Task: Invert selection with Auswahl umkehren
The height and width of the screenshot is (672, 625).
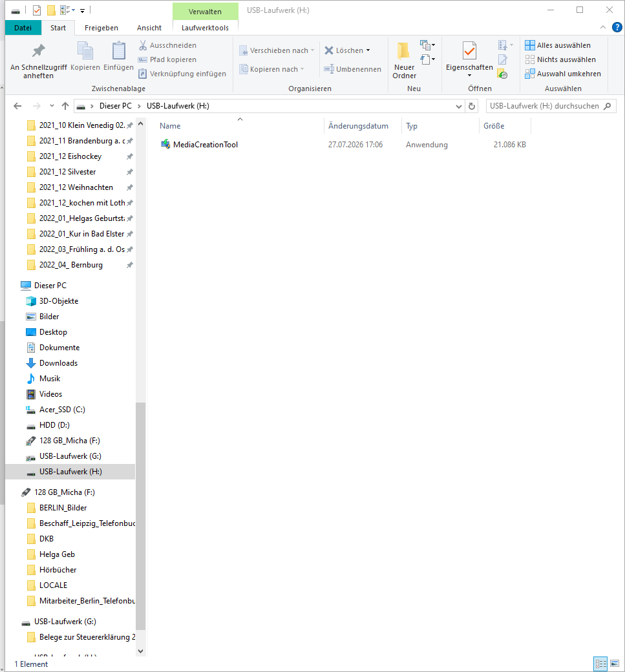Action: tap(563, 74)
